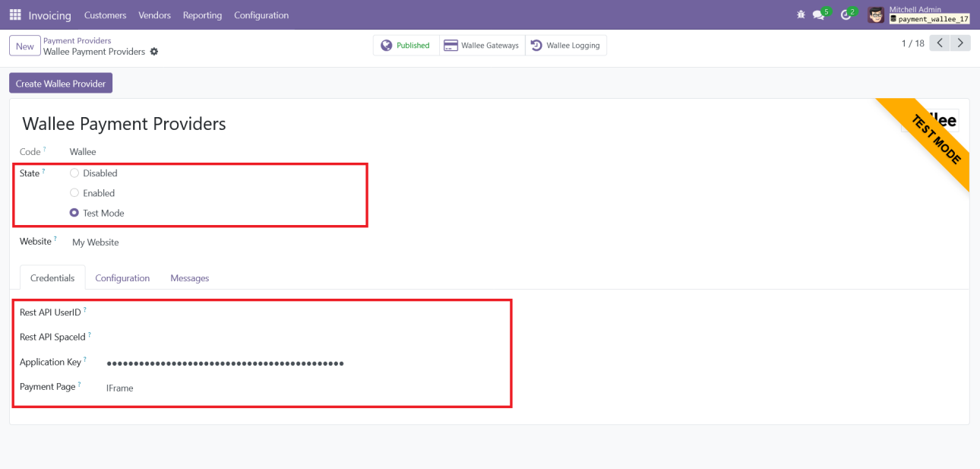Select the Disabled state radio button

pyautogui.click(x=74, y=173)
